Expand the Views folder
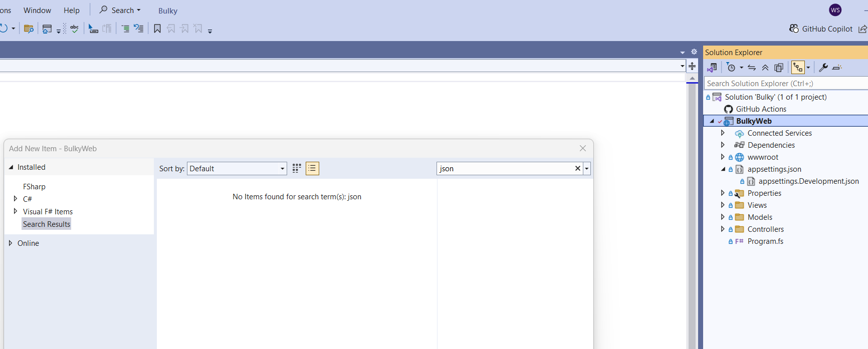The width and height of the screenshot is (868, 349). click(723, 205)
